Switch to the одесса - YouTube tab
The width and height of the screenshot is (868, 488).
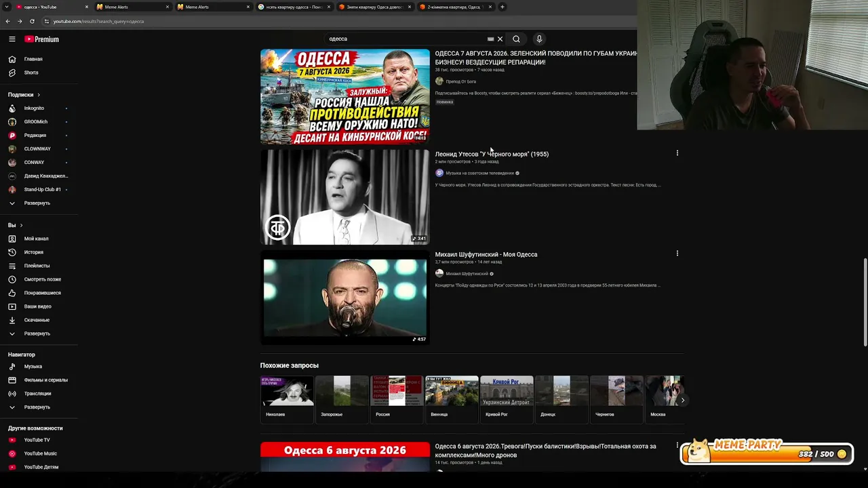click(51, 7)
